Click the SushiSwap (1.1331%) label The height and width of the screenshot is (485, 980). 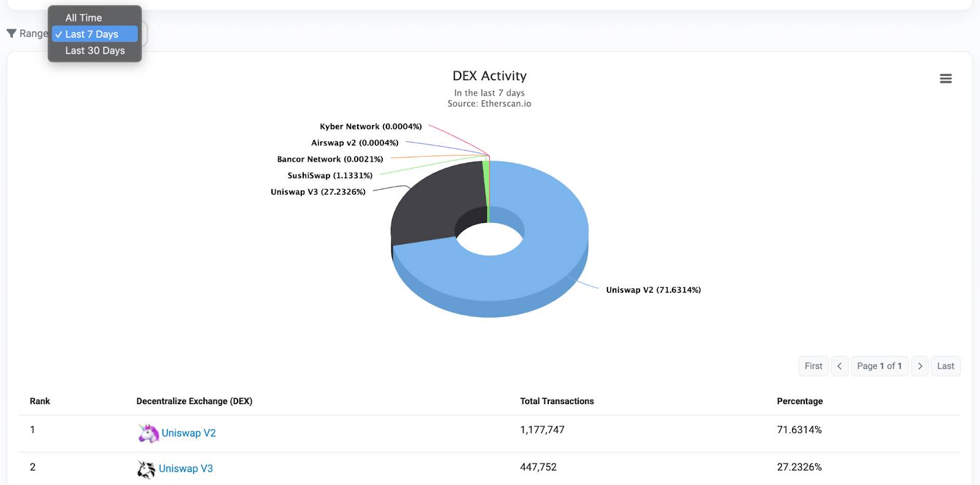[330, 176]
